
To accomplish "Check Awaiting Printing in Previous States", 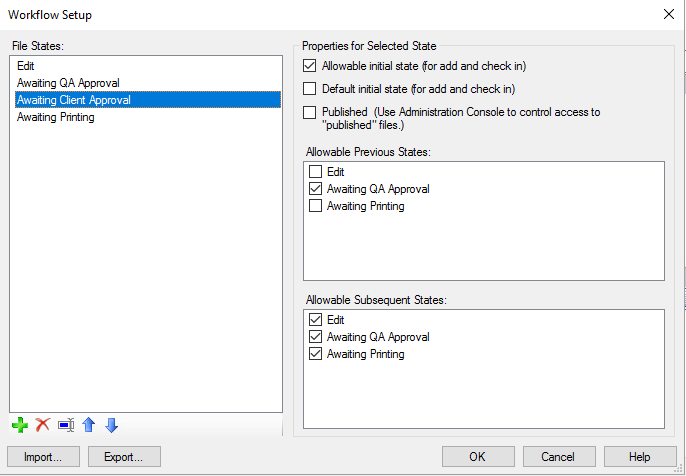I will pos(315,206).
